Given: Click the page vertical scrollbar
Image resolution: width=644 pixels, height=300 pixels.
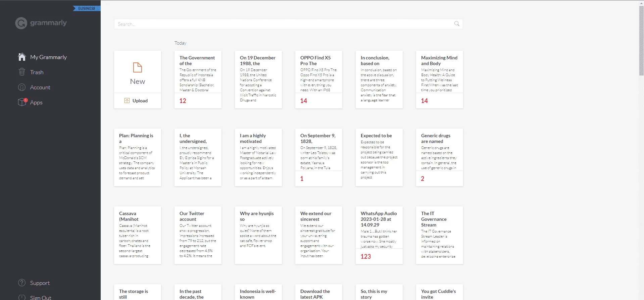Looking at the screenshot, I should point(641,40).
